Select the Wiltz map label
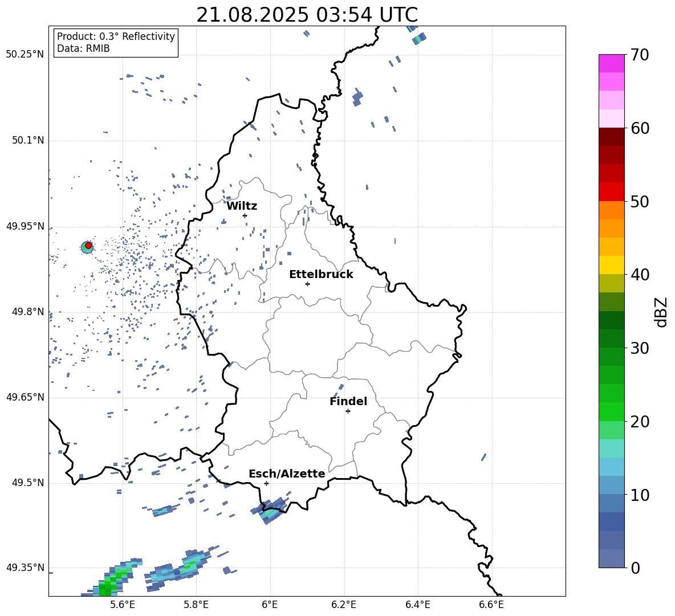 coord(242,206)
